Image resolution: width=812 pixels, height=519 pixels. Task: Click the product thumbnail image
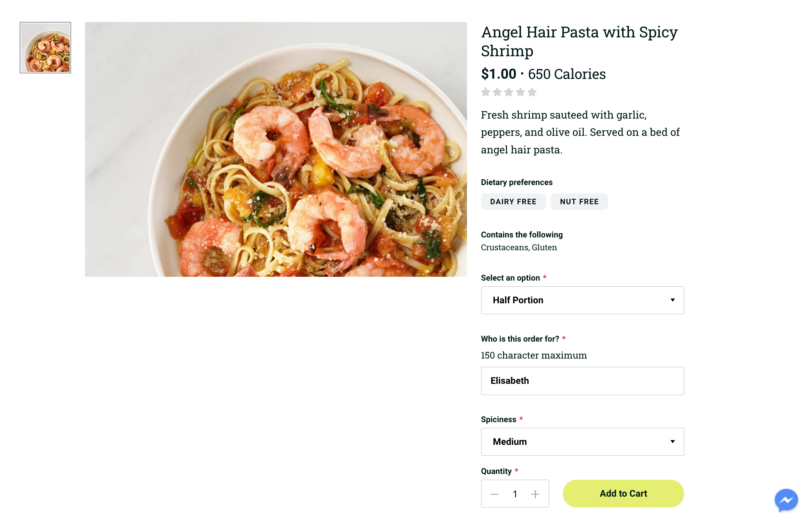45,47
